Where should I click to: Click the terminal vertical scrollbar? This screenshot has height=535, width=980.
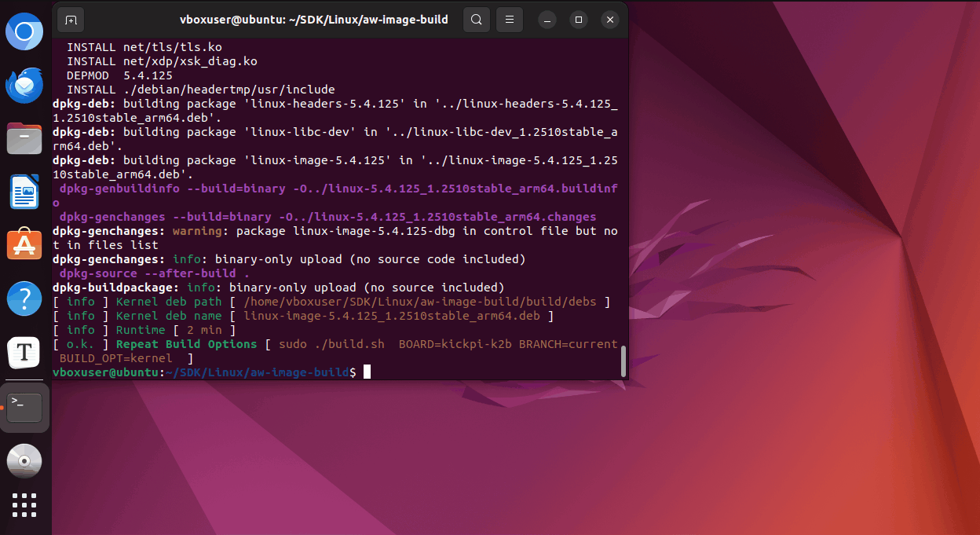[x=623, y=361]
